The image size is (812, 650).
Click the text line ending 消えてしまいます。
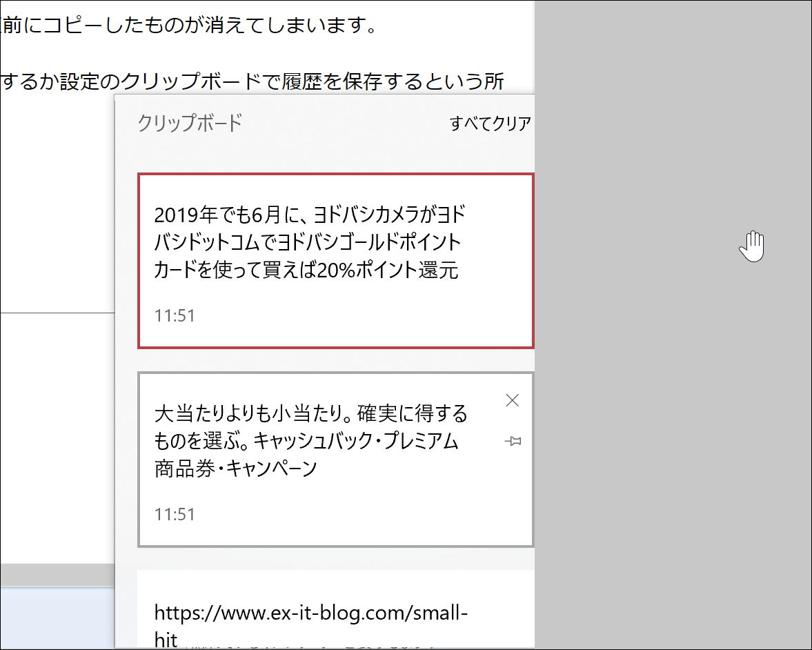tap(190, 25)
